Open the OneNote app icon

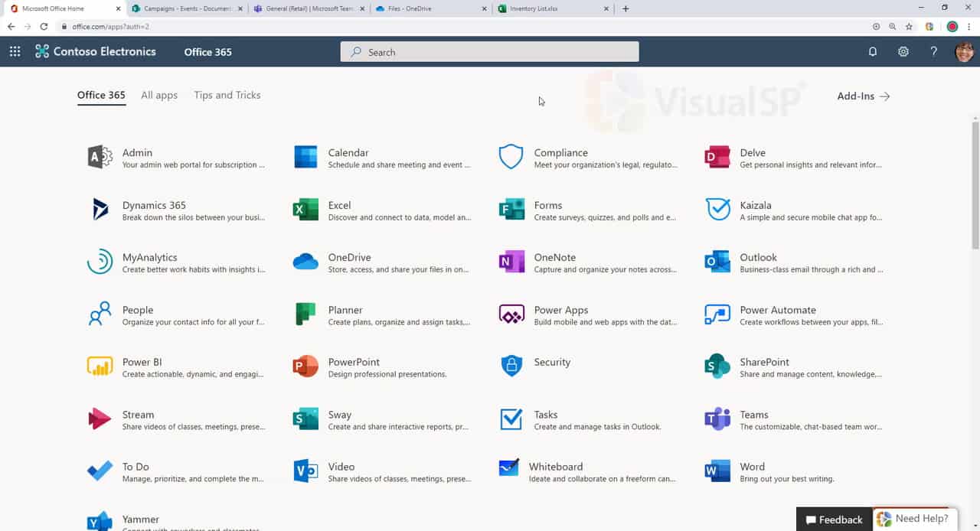coord(511,262)
